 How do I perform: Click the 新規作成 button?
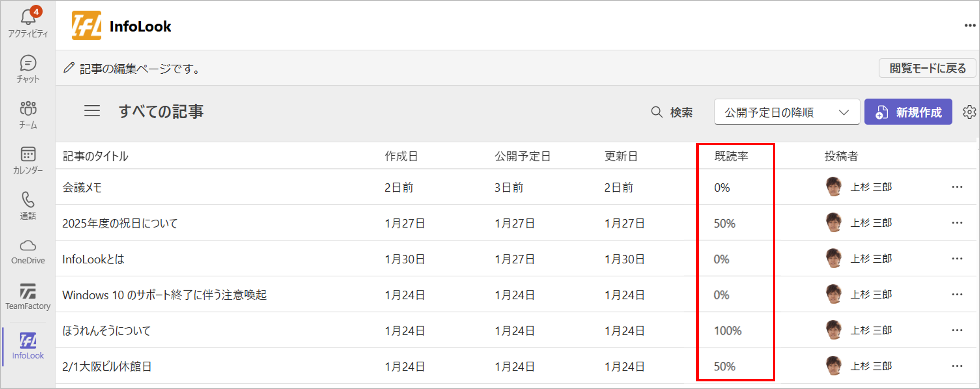point(908,112)
